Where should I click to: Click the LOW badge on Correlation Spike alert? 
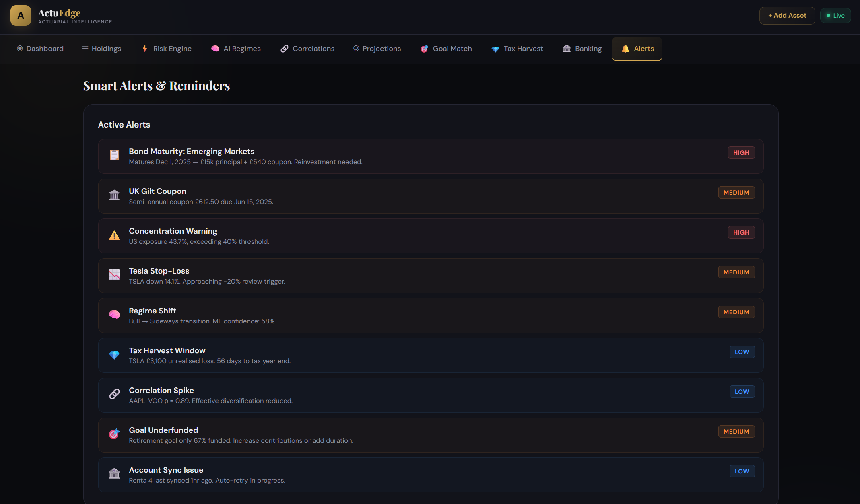[x=742, y=392]
